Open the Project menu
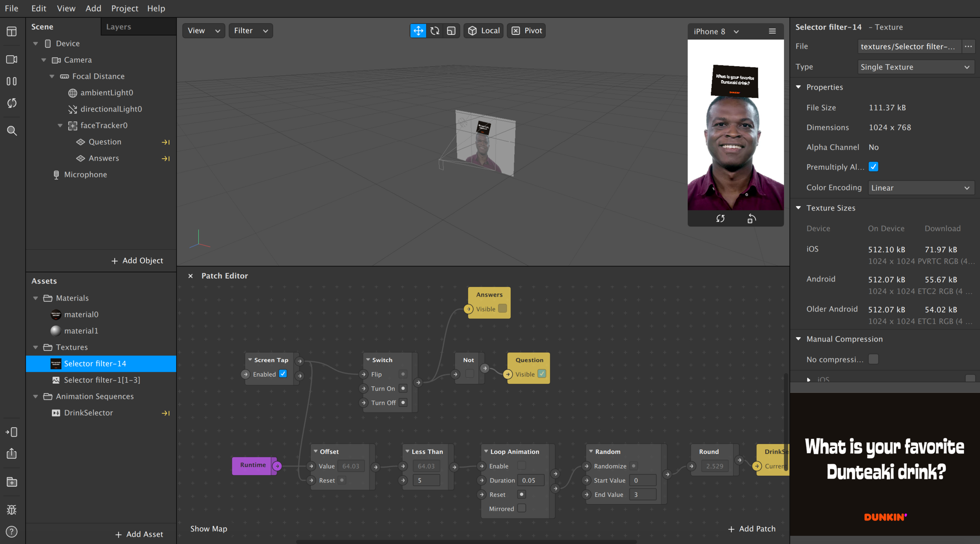 click(124, 8)
